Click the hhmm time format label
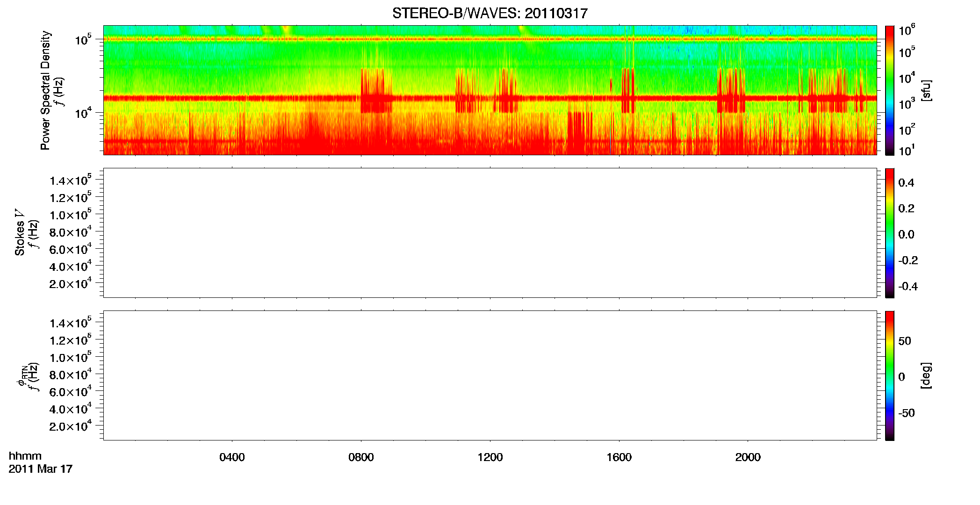The width and height of the screenshot is (980, 505). click(25, 456)
